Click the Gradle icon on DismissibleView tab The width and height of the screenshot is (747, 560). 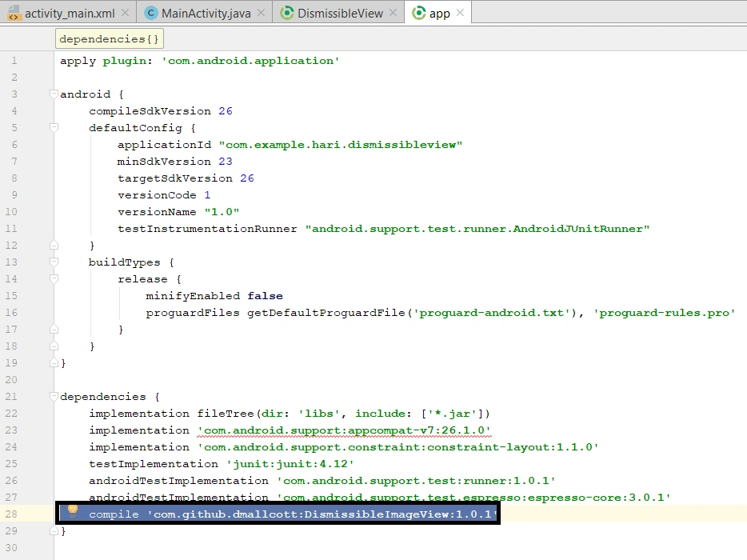point(287,13)
